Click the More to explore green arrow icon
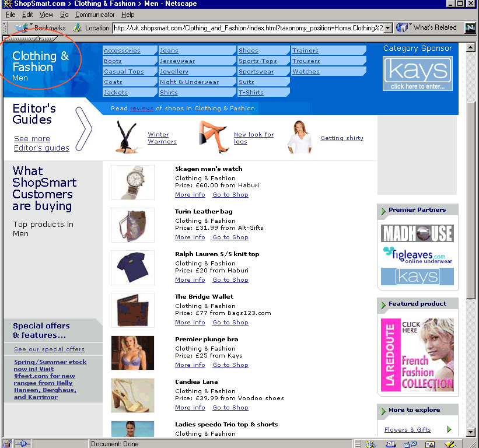Viewport: 479px width, 448px height. (x=383, y=411)
